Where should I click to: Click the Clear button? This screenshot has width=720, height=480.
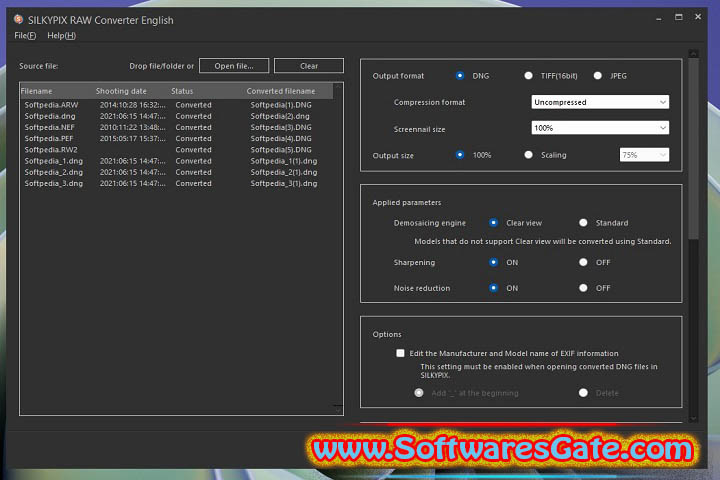coord(309,66)
